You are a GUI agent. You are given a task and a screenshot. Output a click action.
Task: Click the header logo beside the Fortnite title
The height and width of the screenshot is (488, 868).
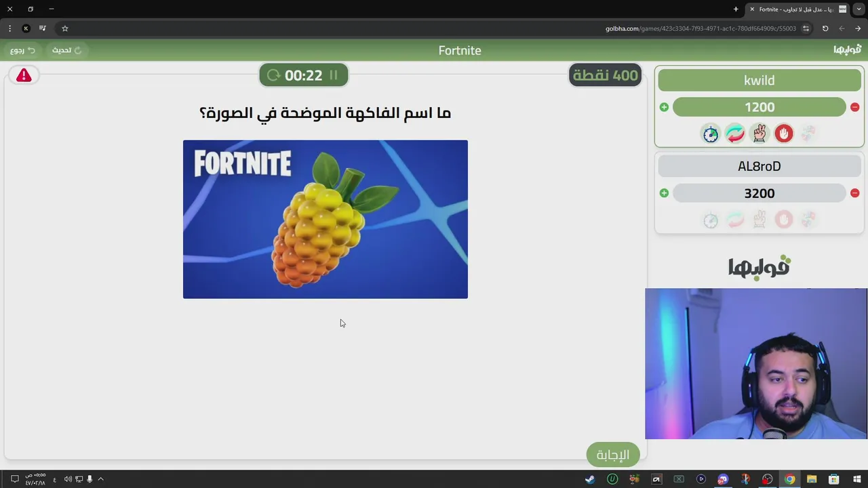pos(848,49)
